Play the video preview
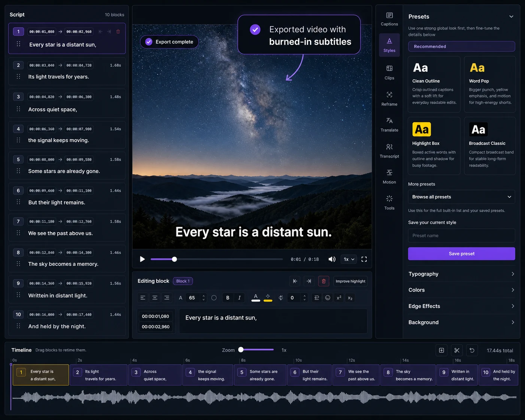 (x=142, y=259)
